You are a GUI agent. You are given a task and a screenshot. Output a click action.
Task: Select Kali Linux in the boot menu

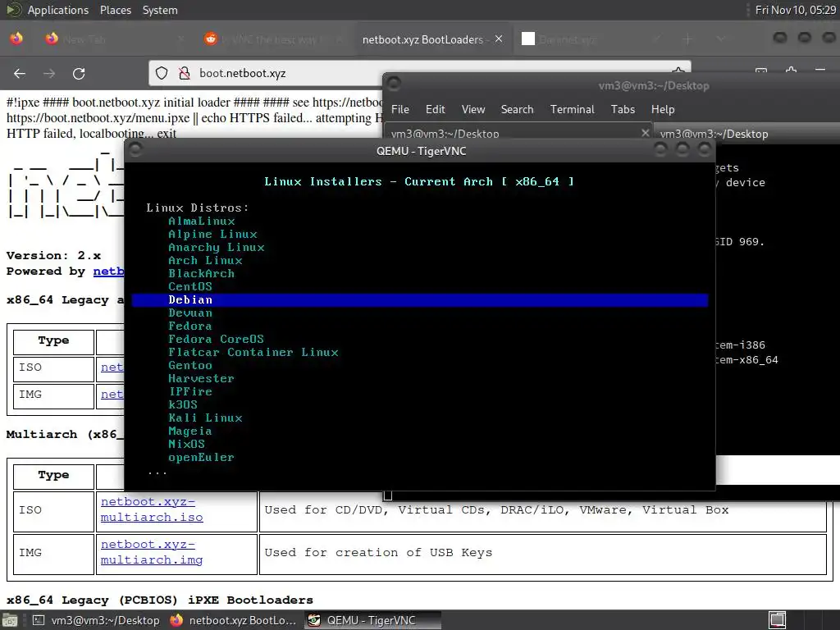tap(205, 418)
